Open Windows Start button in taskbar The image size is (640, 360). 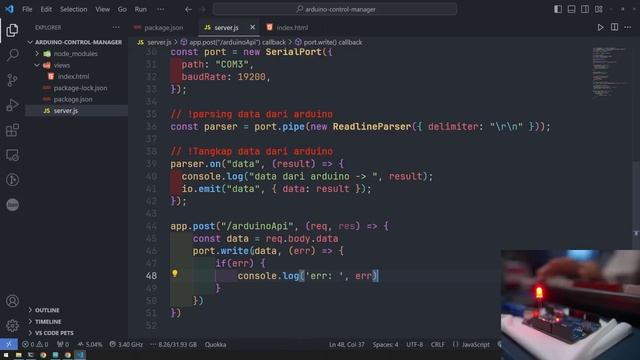tap(6, 355)
